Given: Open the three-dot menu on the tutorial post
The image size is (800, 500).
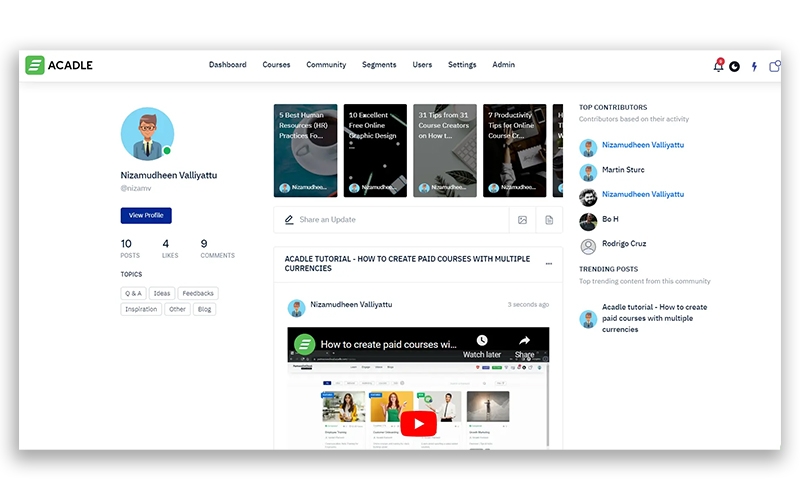Looking at the screenshot, I should pyautogui.click(x=548, y=264).
